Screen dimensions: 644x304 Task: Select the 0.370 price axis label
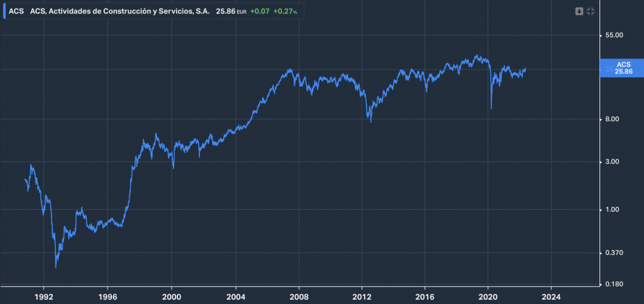[x=614, y=253]
